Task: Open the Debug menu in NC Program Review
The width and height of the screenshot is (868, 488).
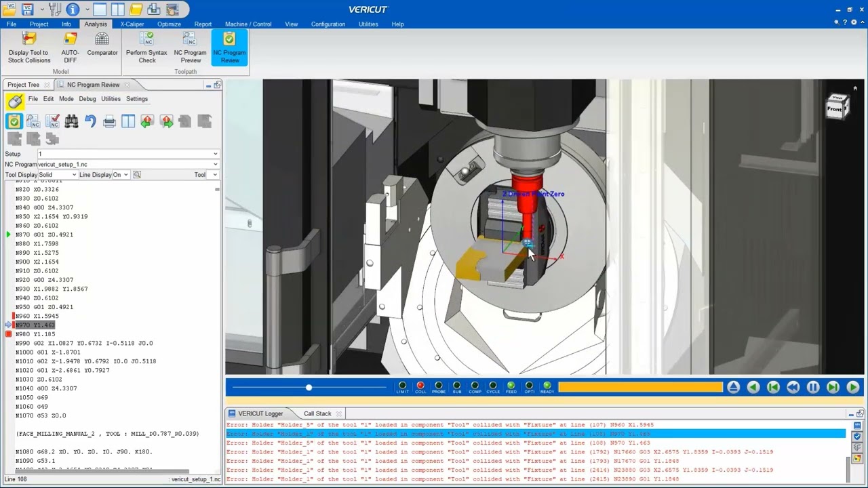Action: pyautogui.click(x=87, y=99)
